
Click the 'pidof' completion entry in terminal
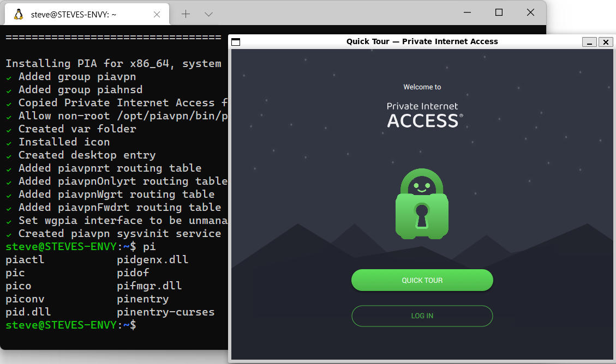[x=133, y=272]
